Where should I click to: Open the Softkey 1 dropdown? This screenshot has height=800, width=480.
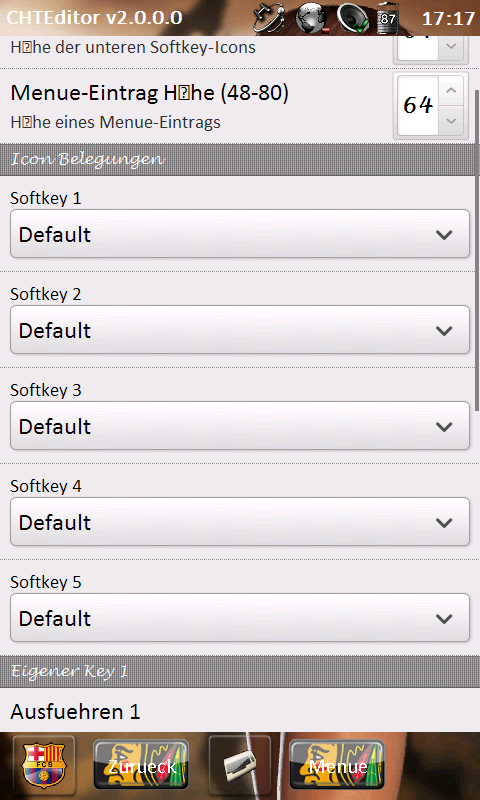(240, 234)
